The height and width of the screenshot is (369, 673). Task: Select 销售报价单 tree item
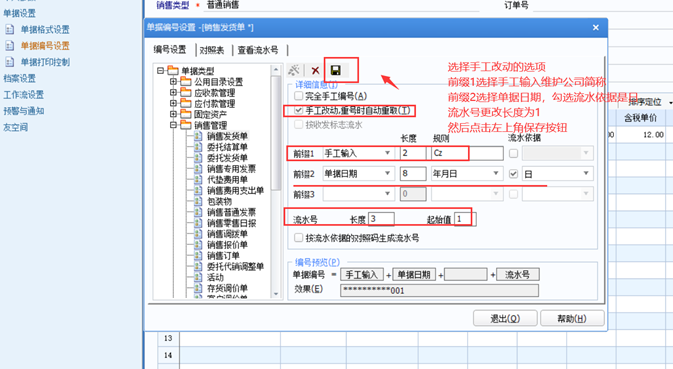tap(227, 245)
